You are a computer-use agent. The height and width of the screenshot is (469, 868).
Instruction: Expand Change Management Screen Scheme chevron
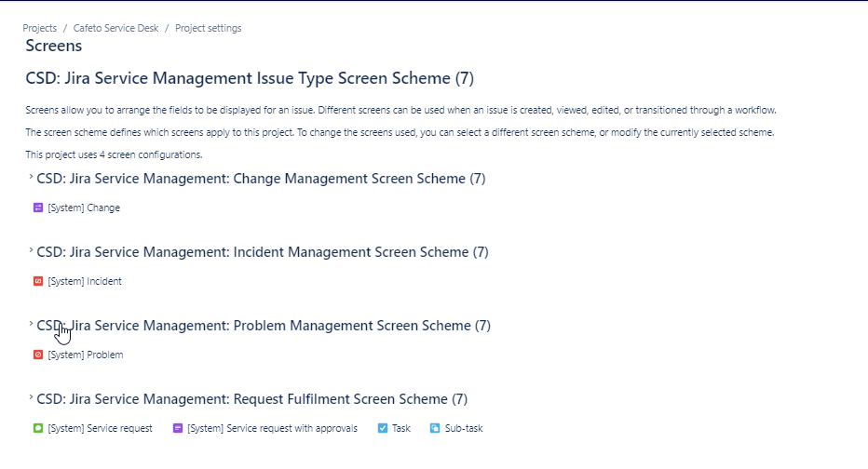31,177
